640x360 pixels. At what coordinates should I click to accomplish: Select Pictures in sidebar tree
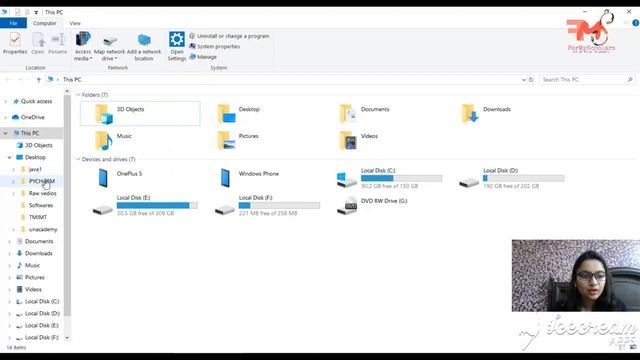click(35, 277)
